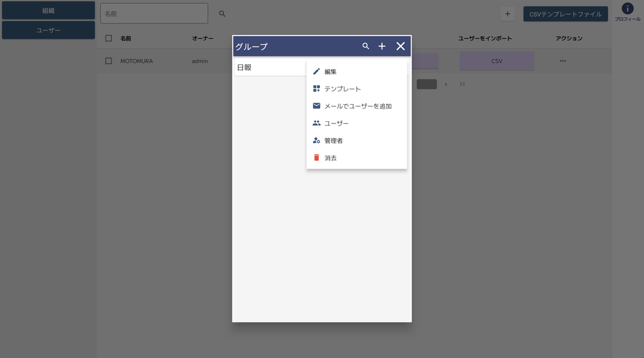
Task: Open the three-dot actions menu for MOTOMURA
Action: point(562,61)
